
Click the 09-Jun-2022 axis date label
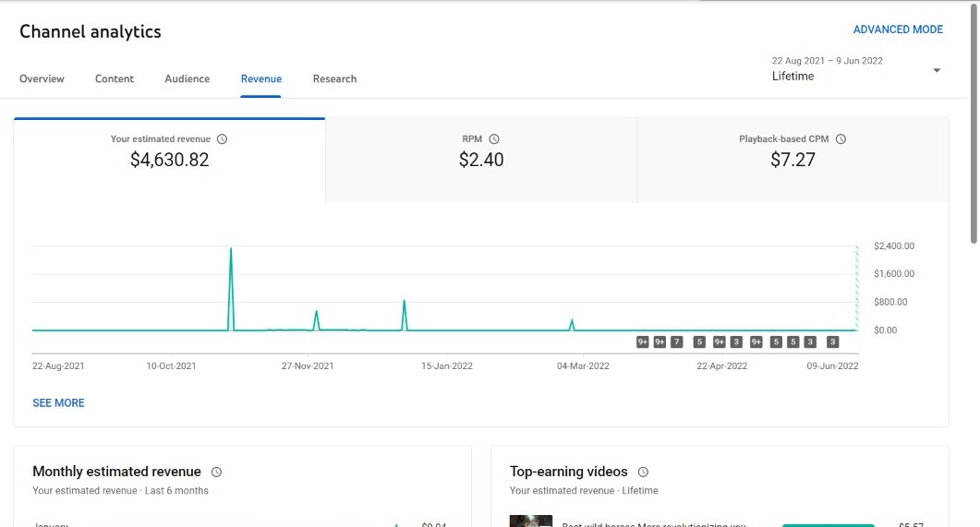pyautogui.click(x=832, y=365)
